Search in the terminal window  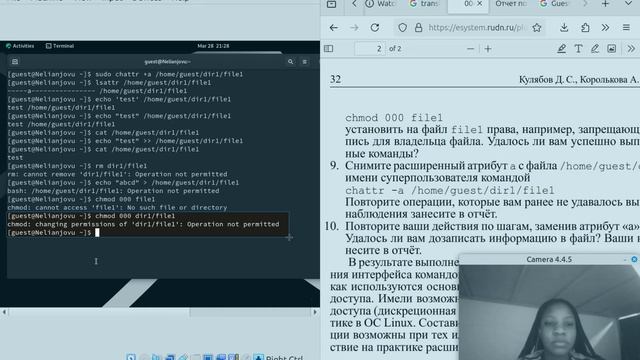(x=291, y=62)
